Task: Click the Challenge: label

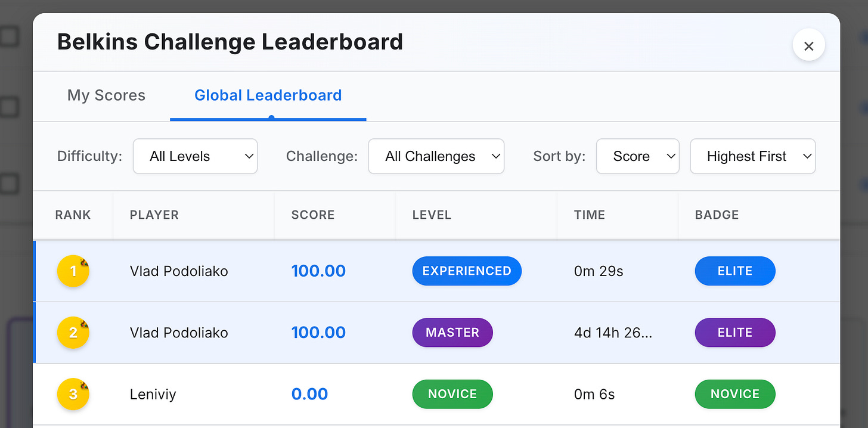Action: [x=322, y=156]
